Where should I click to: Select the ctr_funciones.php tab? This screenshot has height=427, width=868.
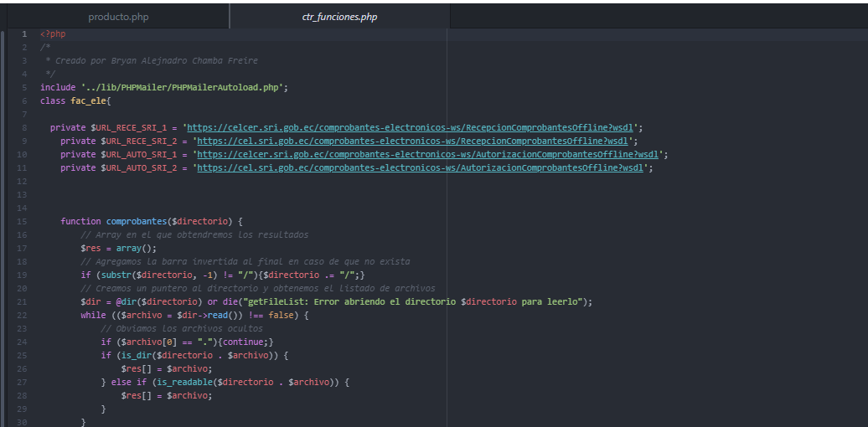pos(339,17)
